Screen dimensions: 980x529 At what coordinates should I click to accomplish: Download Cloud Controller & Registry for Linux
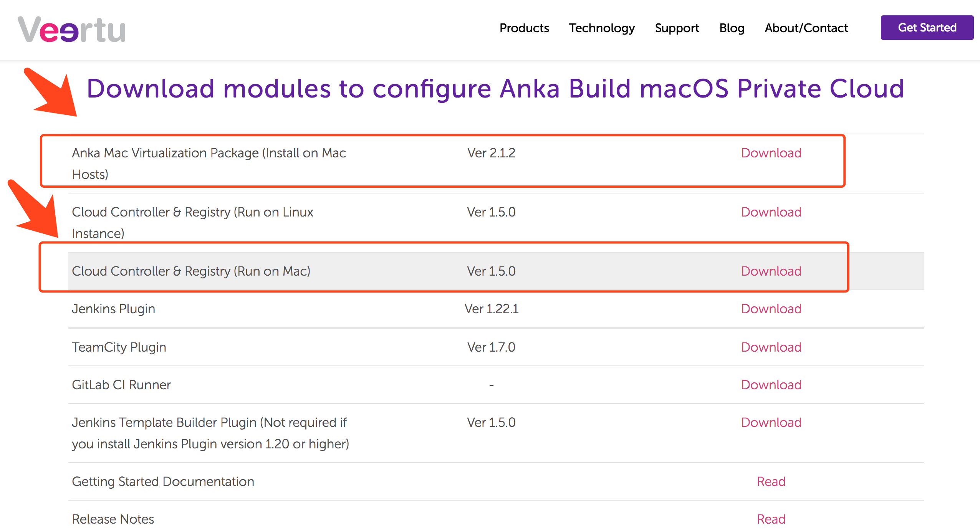pos(771,212)
